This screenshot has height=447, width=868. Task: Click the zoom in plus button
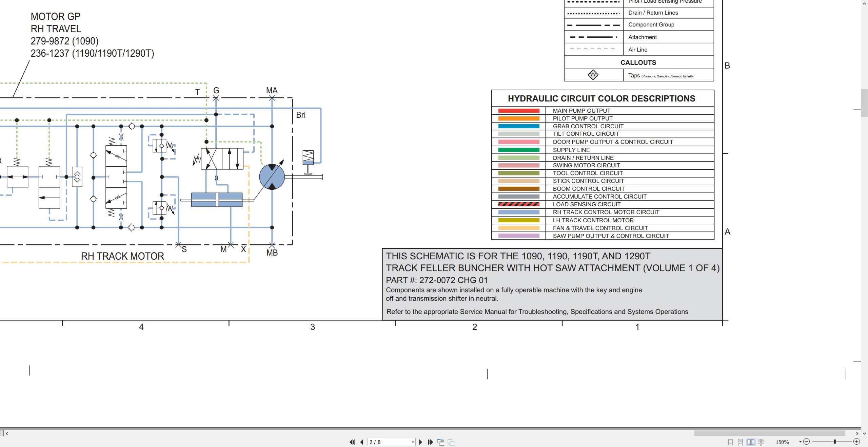pyautogui.click(x=856, y=442)
